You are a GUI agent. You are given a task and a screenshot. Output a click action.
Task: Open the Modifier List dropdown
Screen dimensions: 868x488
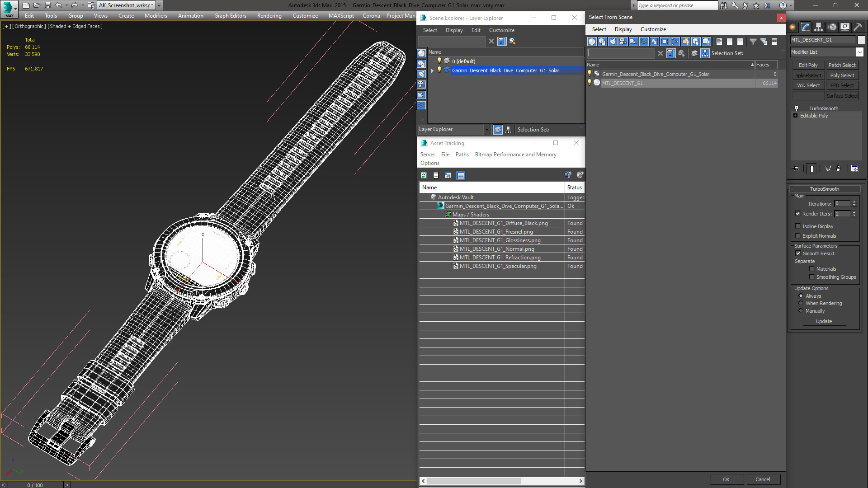(859, 52)
